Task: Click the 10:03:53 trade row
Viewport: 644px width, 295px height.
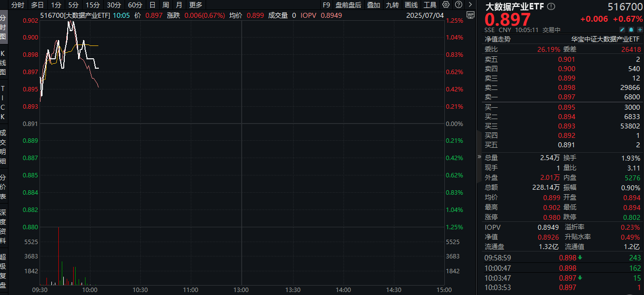Action: click(x=562, y=287)
